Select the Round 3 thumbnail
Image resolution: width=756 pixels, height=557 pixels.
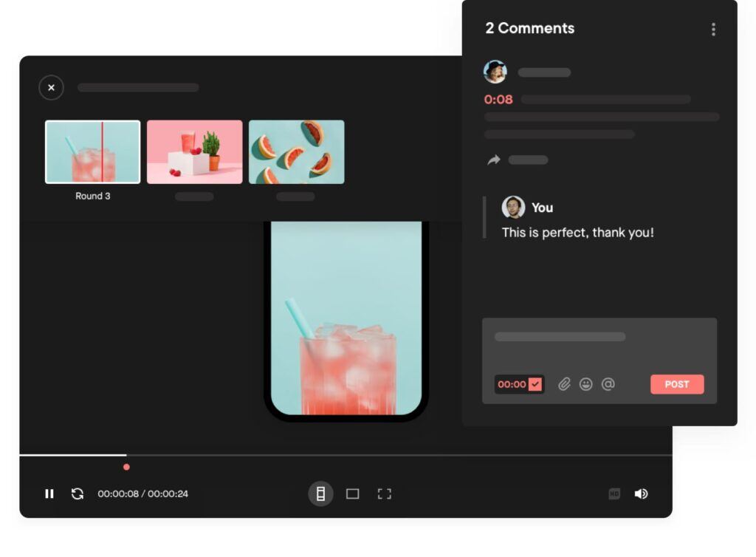click(92, 151)
